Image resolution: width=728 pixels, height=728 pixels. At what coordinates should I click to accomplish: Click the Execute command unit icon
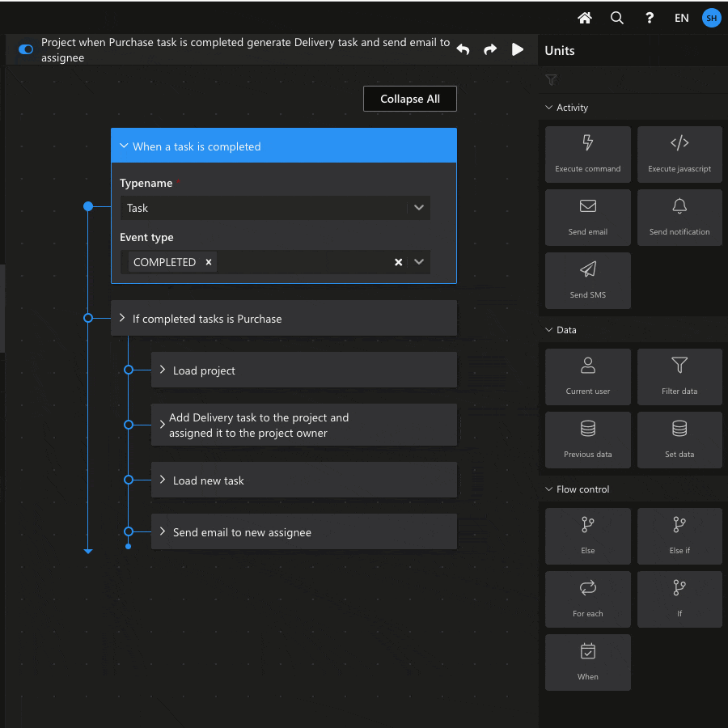point(588,153)
